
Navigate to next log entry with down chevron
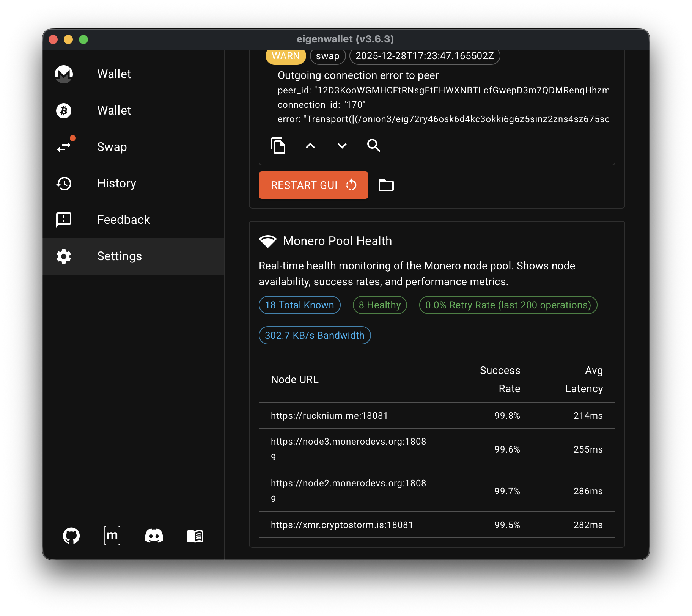pos(342,146)
